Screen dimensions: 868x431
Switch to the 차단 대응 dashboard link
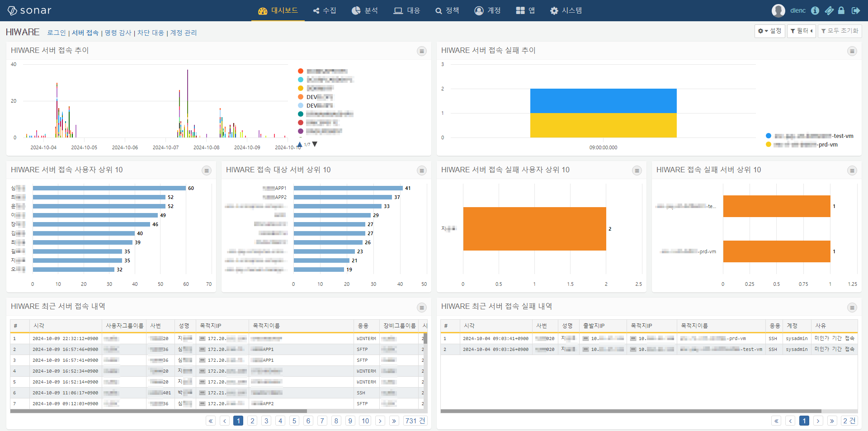click(151, 33)
